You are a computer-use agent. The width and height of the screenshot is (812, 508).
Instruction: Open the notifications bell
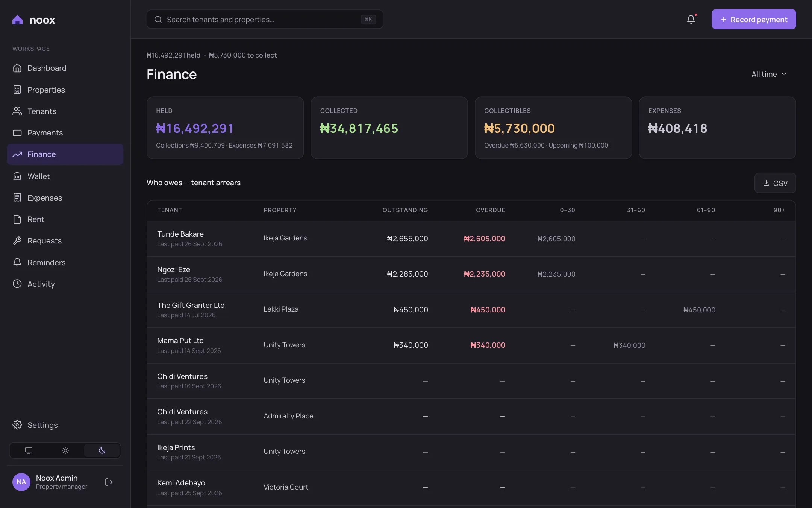(691, 19)
